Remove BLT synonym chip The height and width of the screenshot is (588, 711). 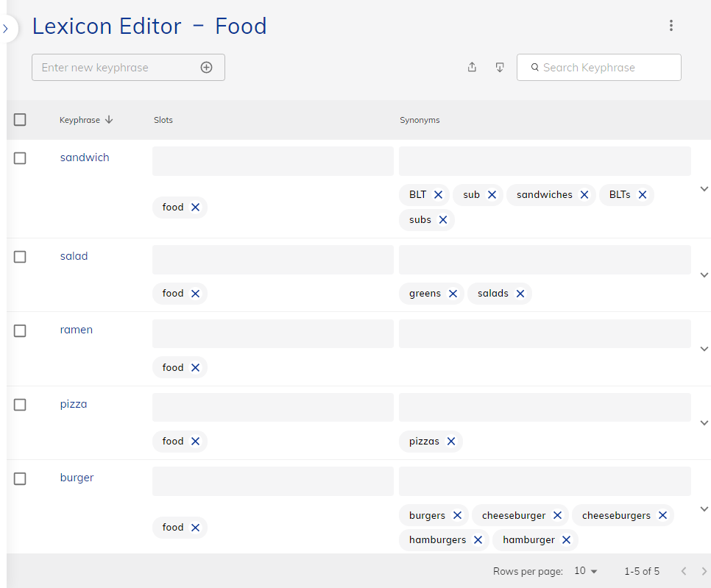pos(438,194)
